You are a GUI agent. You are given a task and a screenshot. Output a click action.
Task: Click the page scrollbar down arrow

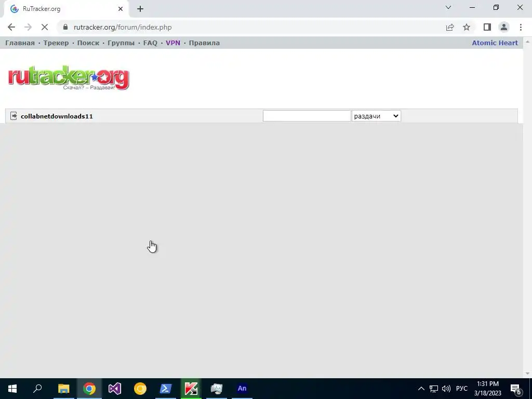(x=527, y=374)
